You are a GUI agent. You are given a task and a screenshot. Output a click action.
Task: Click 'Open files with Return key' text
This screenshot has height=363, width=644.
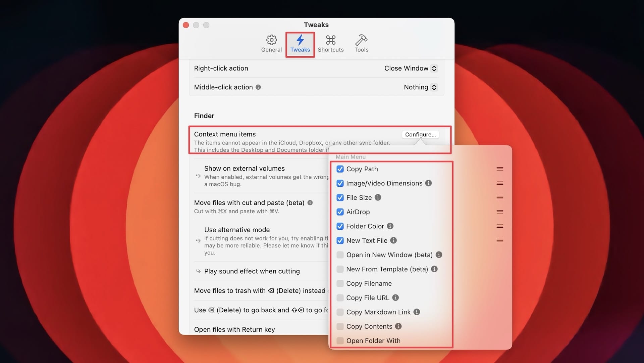click(234, 330)
